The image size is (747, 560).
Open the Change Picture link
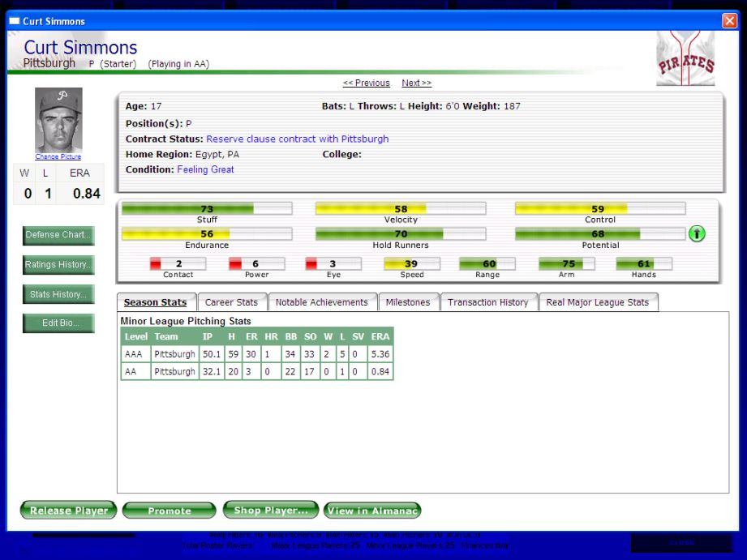58,156
